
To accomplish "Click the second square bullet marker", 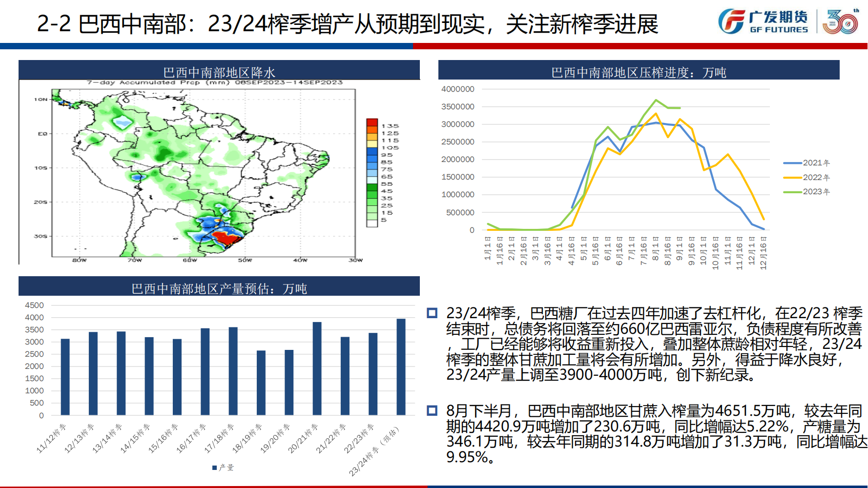I will pyautogui.click(x=432, y=410).
